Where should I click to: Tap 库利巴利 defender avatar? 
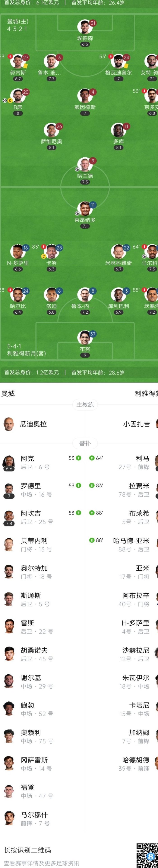pyautogui.click(x=118, y=295)
